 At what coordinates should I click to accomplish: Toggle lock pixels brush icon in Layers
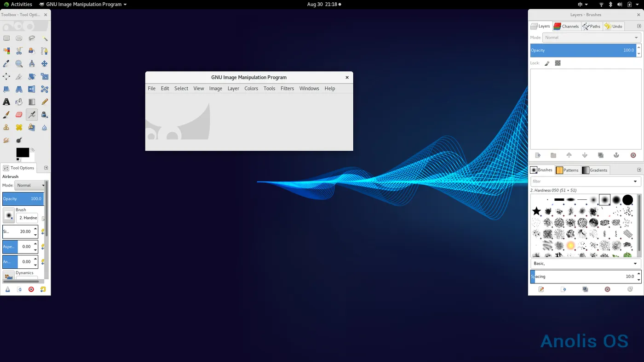[547, 63]
